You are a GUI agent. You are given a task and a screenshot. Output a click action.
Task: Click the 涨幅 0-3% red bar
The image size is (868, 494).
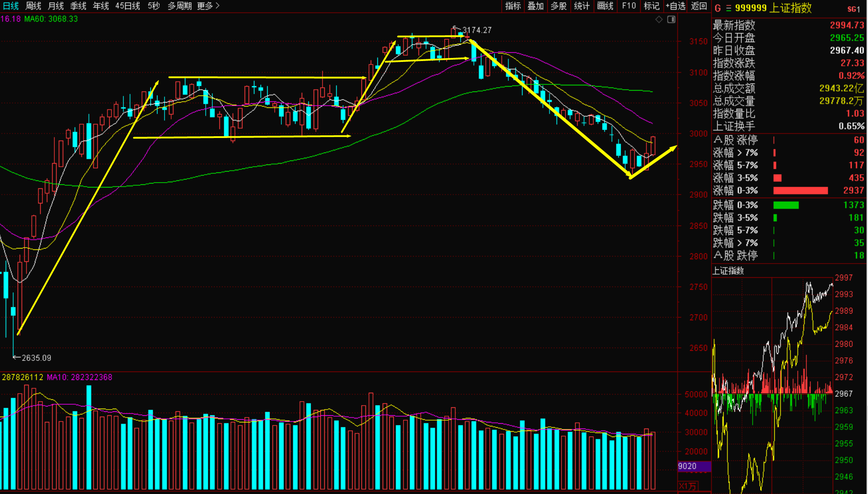[x=800, y=191]
